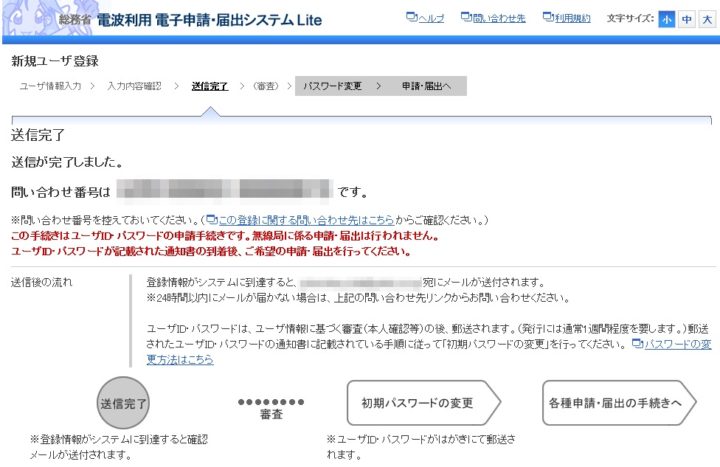The image size is (720, 467).
Task: Click the window icon beside 利用規約
Action: coord(547,19)
